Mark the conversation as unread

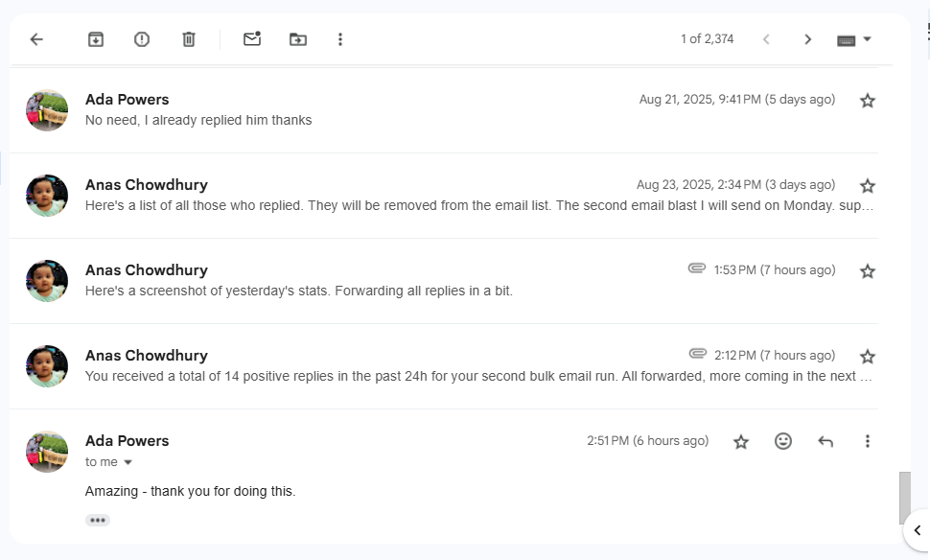252,39
